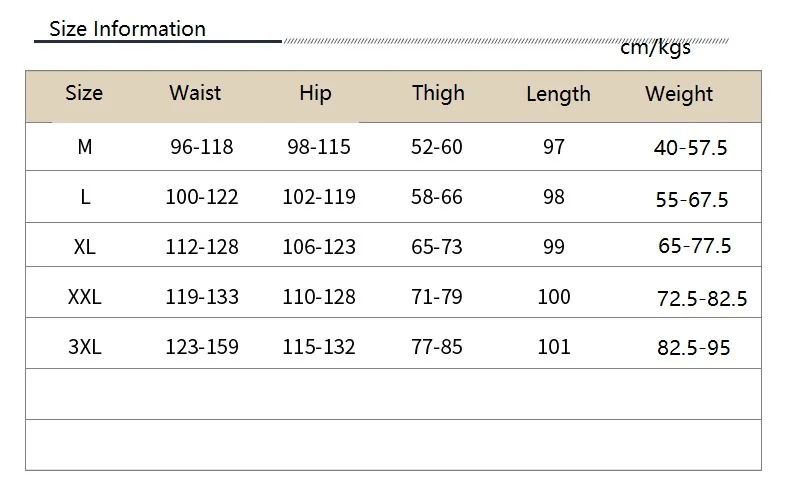Click thigh value 65-73 in XL row
The width and height of the screenshot is (790, 486).
(437, 247)
